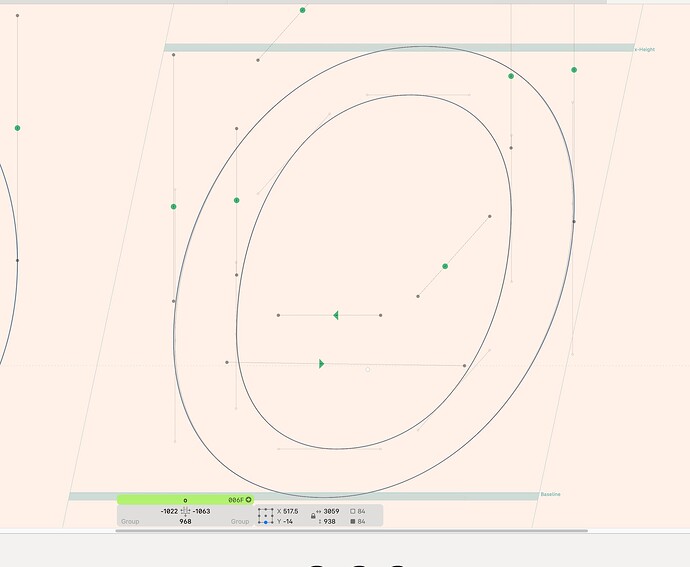
Task: Select the green hint circle at the top near the canvas edge
Action: pos(302,10)
